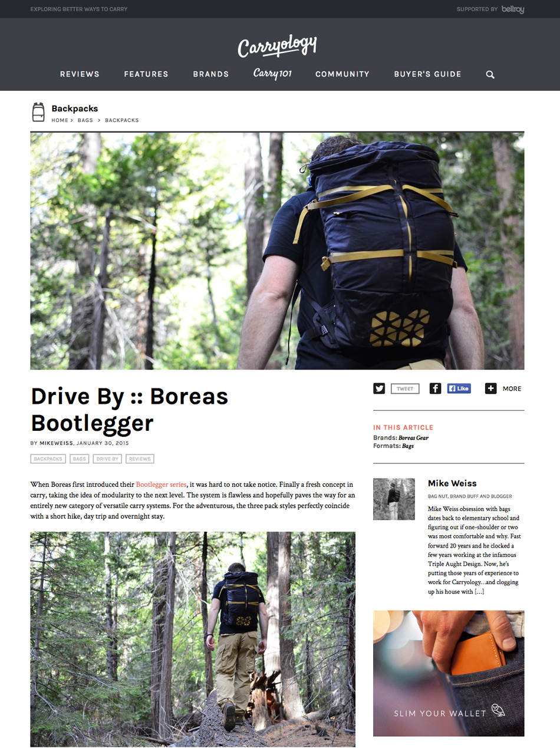The image size is (560, 748).
Task: Click the Carryology logo
Action: 278,46
